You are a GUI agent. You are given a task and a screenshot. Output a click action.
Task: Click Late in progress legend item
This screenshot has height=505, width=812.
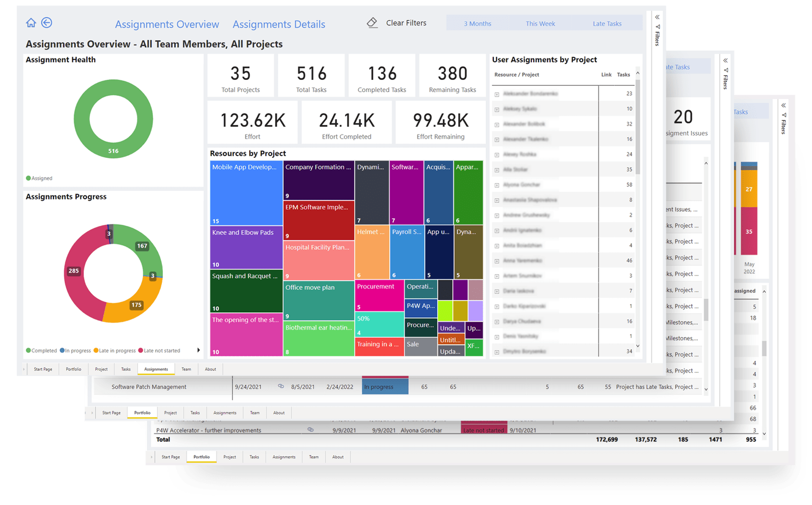pos(115,351)
